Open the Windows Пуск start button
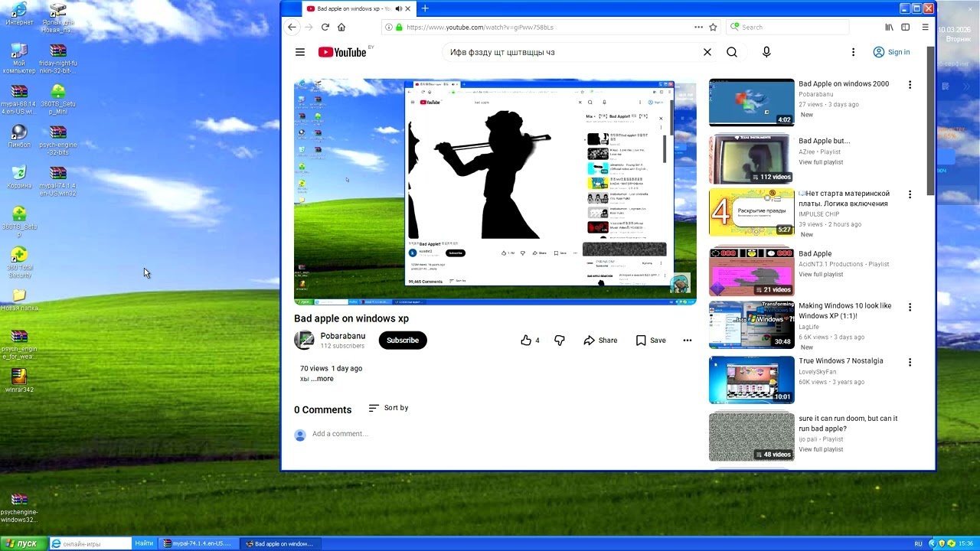980x551 pixels. tap(23, 543)
